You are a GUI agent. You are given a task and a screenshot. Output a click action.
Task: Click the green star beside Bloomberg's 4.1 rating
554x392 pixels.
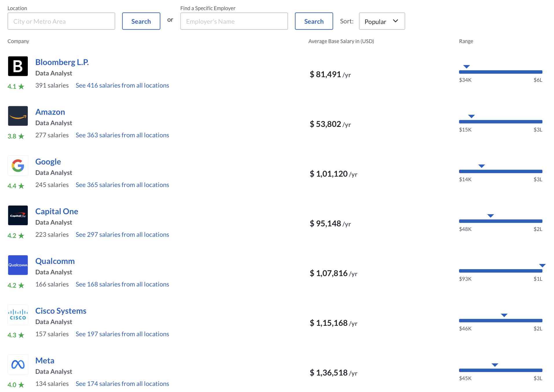coord(21,86)
